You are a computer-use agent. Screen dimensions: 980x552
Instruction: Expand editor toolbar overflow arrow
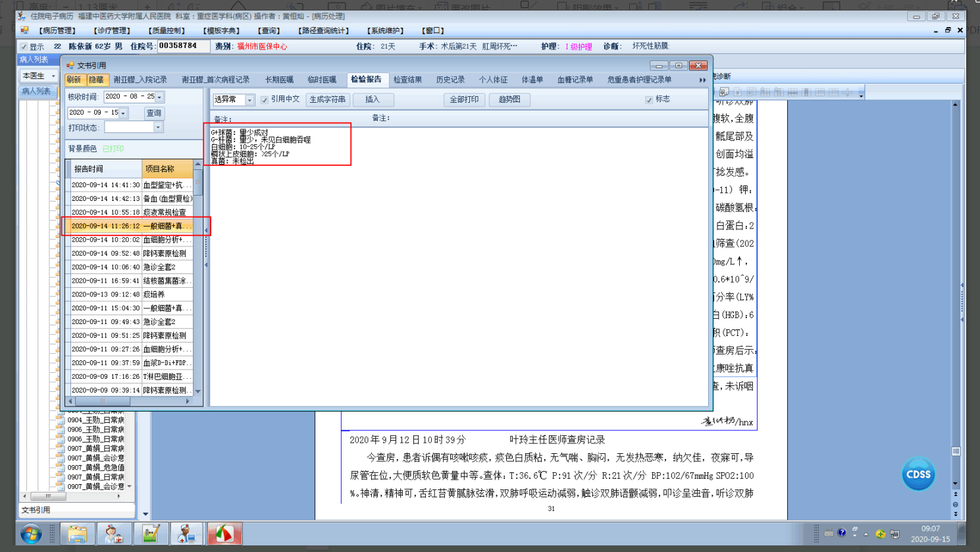pos(862,96)
